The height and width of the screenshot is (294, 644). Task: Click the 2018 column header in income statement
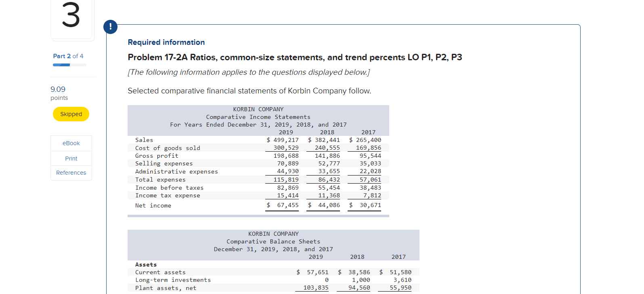click(x=327, y=132)
